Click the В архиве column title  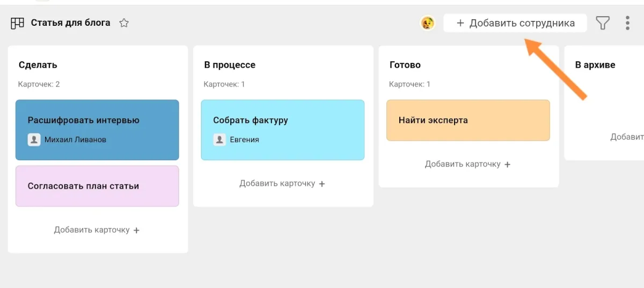coord(595,65)
